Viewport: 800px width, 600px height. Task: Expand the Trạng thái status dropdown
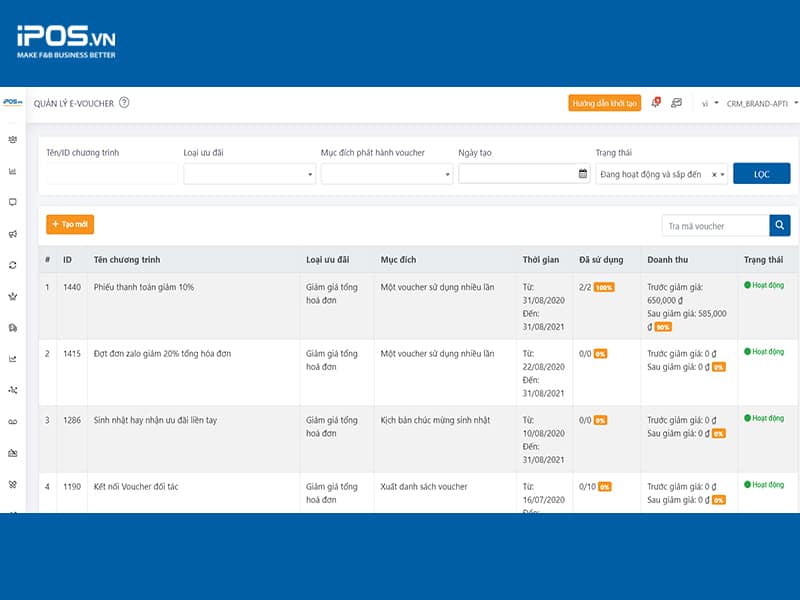tap(722, 174)
